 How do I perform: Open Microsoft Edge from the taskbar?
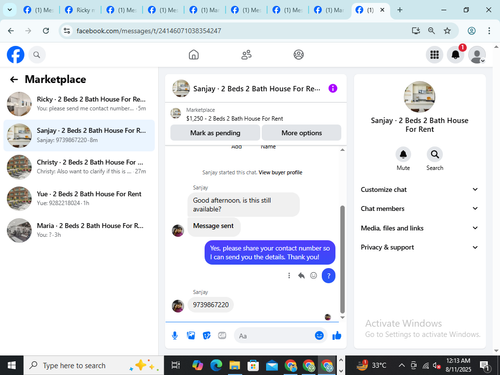[x=216, y=366]
